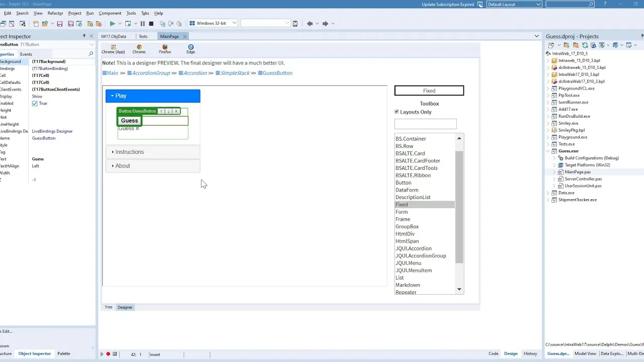Switch to the Palette tab
Viewport: 644px width, 362px height.
coord(64,353)
